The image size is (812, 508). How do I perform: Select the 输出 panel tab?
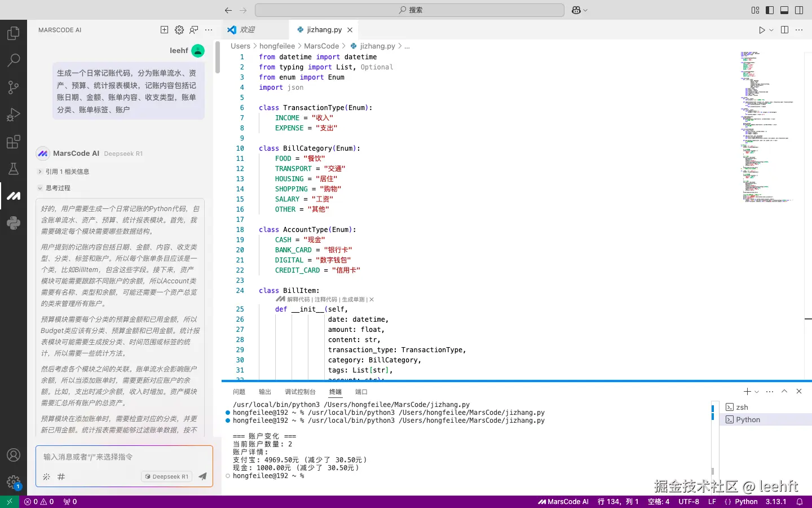(264, 391)
